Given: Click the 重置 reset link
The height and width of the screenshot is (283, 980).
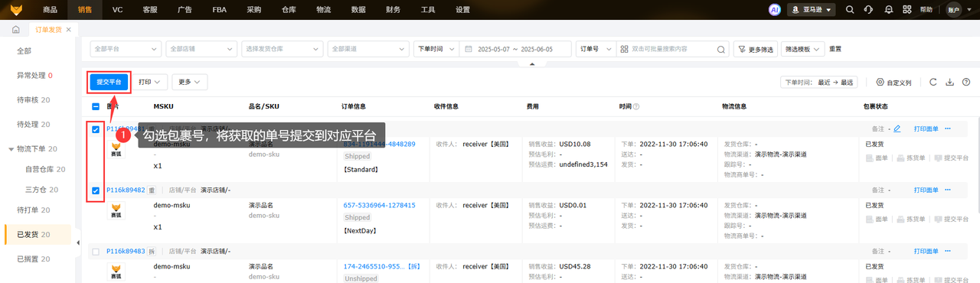Looking at the screenshot, I should [x=835, y=48].
